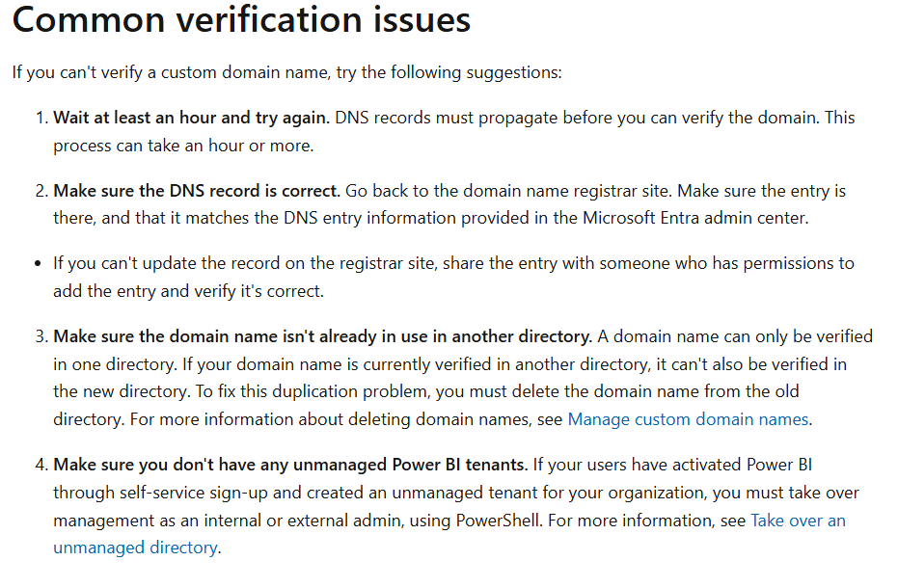
Task: Click list number 1 marker
Action: point(41,118)
